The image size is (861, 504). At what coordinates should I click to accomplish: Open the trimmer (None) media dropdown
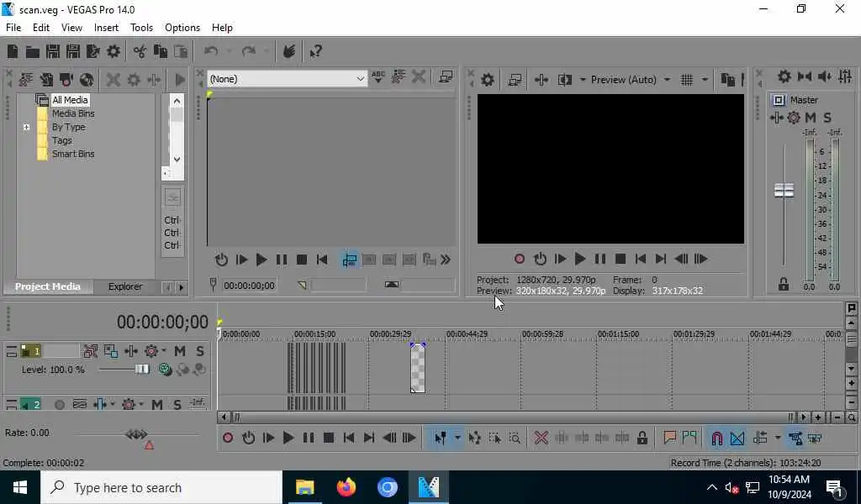click(x=288, y=79)
